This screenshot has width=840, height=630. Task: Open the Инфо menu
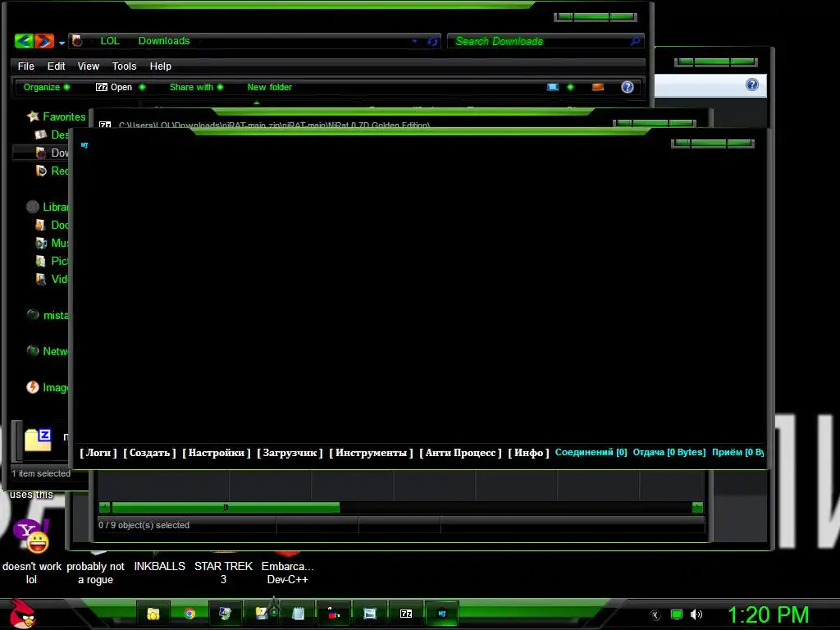tap(529, 453)
